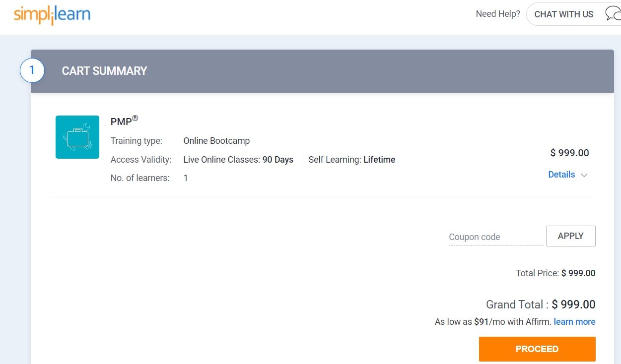Click the Need Help? text
The height and width of the screenshot is (364, 621).
click(x=497, y=14)
